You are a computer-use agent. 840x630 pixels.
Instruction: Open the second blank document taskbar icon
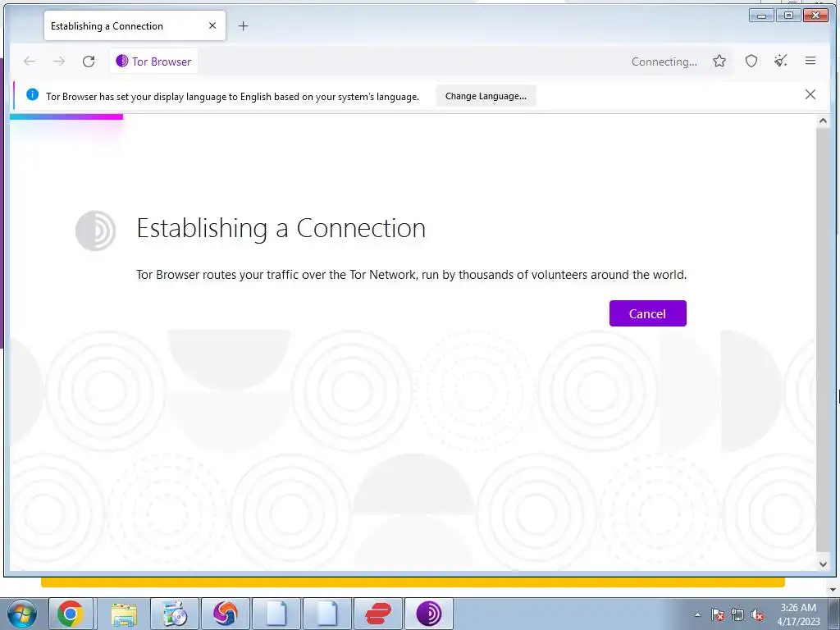(x=326, y=614)
